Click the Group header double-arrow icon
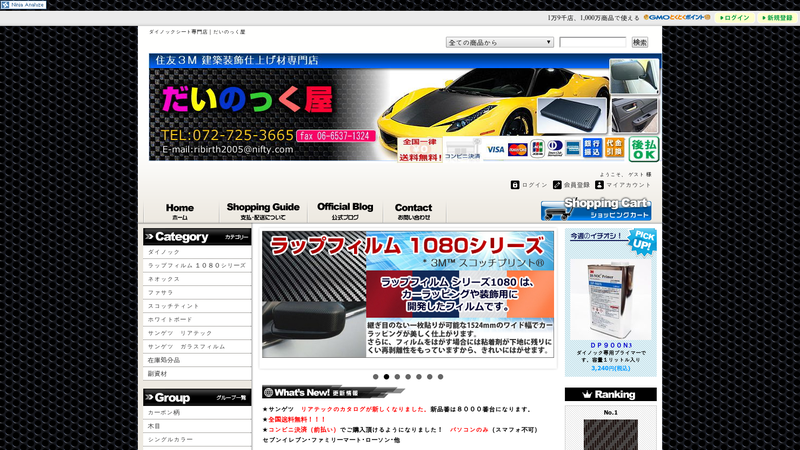Image resolution: width=800 pixels, height=450 pixels. tap(149, 397)
